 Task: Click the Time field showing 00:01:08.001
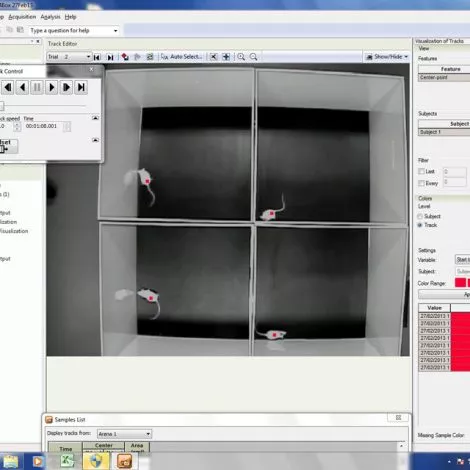coord(43,126)
